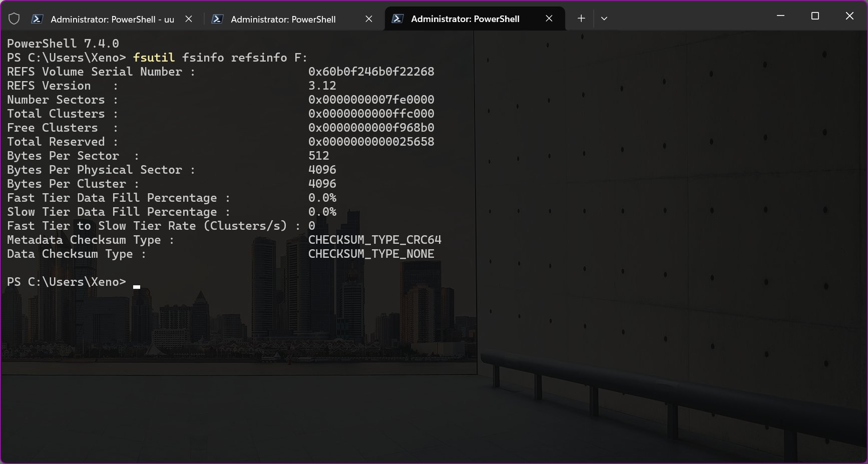This screenshot has height=464, width=868.
Task: Close the 'Administrator: PowerShell - uu' tab
Action: (189, 19)
